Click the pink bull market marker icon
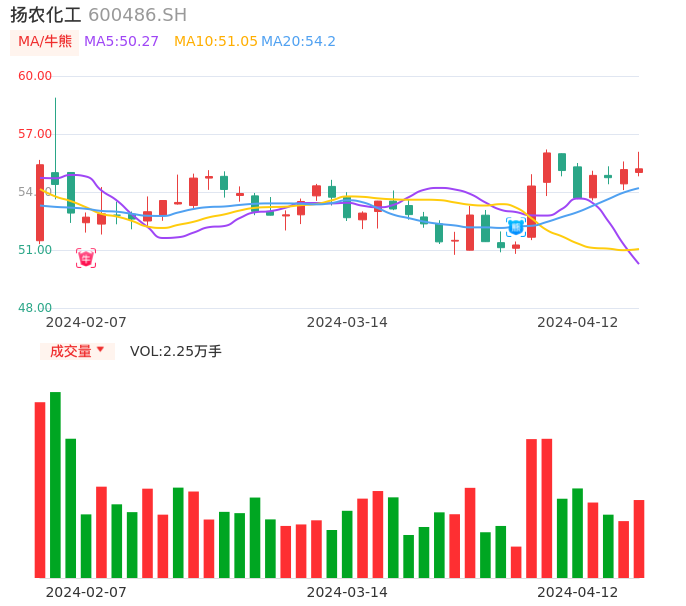The image size is (686, 606). click(86, 258)
